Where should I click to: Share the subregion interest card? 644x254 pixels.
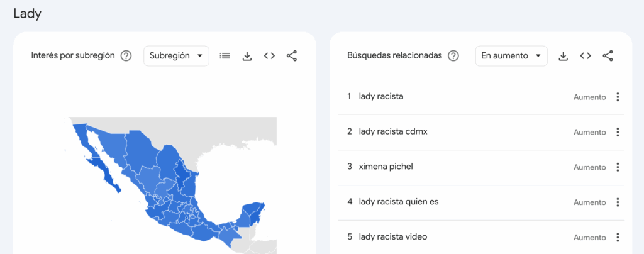tap(292, 56)
